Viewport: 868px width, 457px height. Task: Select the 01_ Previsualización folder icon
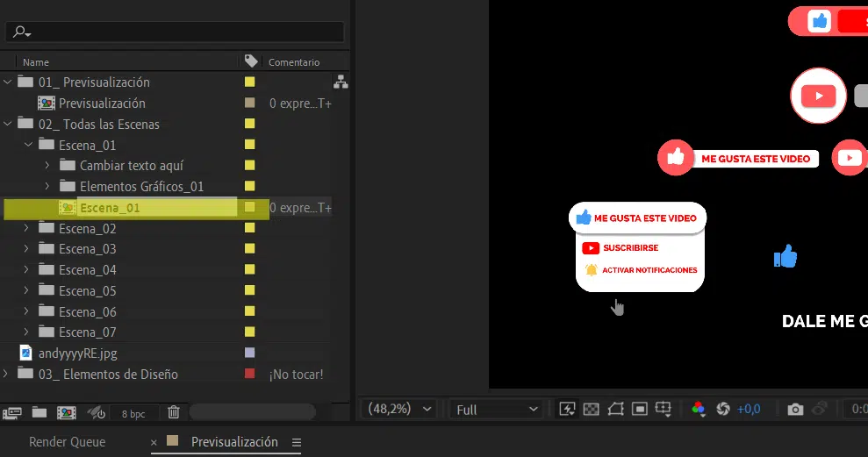[x=25, y=82]
